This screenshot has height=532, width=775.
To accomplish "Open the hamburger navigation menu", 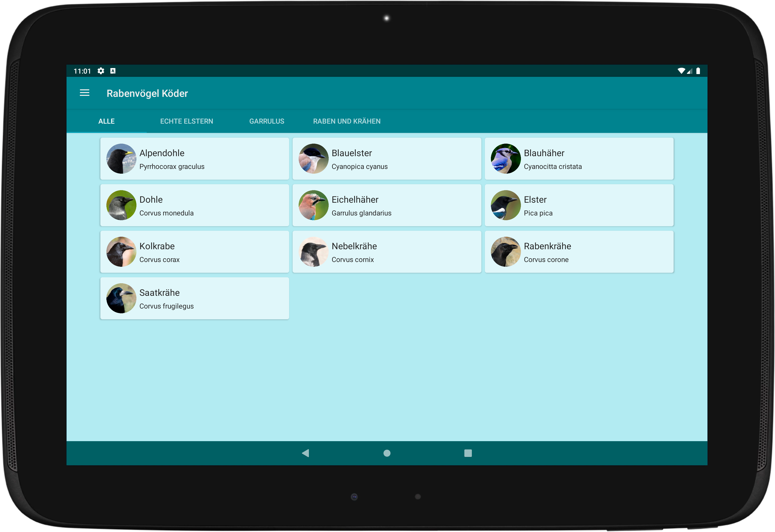I will [x=84, y=93].
